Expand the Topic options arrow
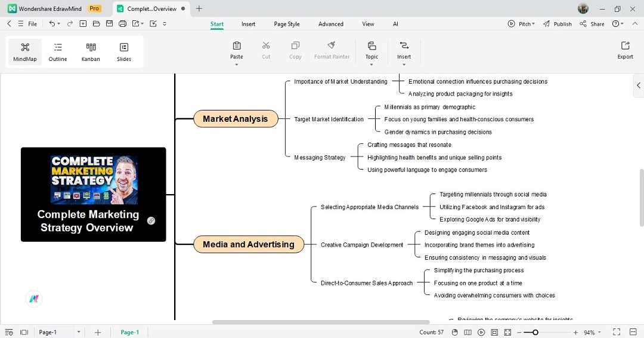This screenshot has width=644, height=338. click(371, 64)
